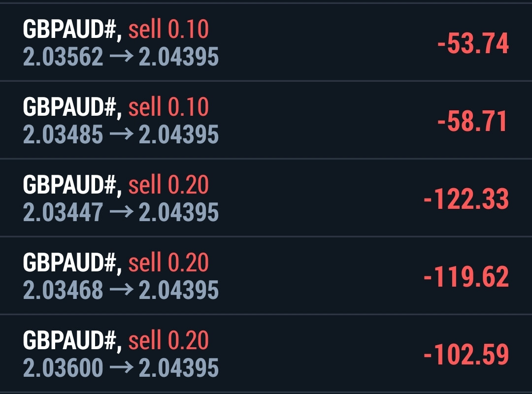The image size is (532, 394).
Task: Tap the -122.33 loss value
Action: [x=466, y=199]
